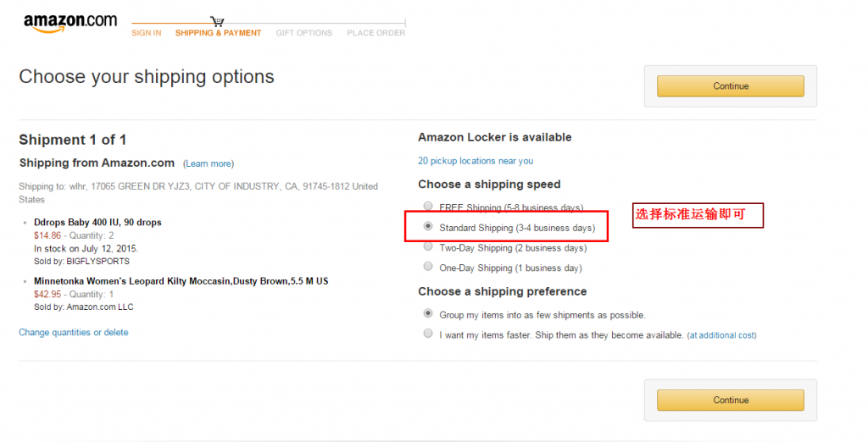This screenshot has width=868, height=442.
Task: Click the Amazon.com logo
Action: pos(70,23)
